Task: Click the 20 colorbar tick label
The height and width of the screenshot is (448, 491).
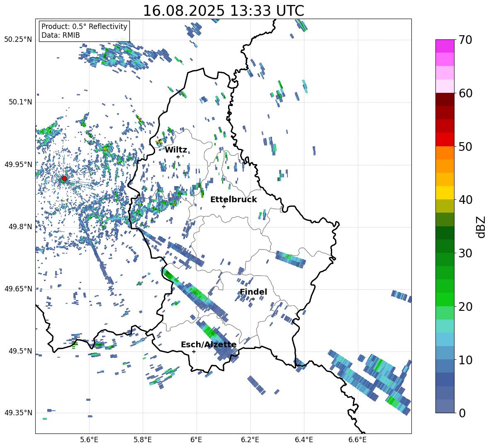Action: (465, 306)
